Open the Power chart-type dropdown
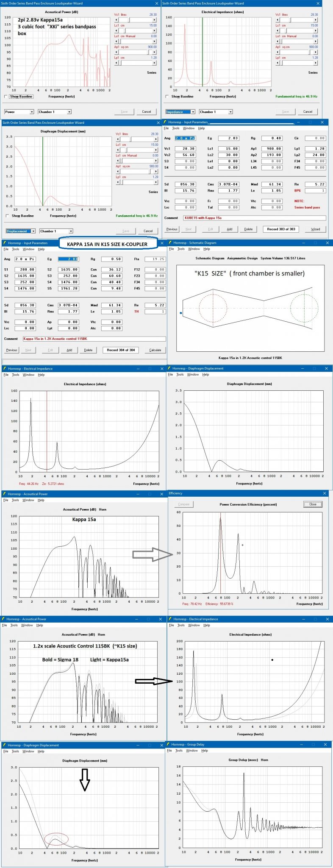Viewport: 333px width, 868px height. point(32,112)
